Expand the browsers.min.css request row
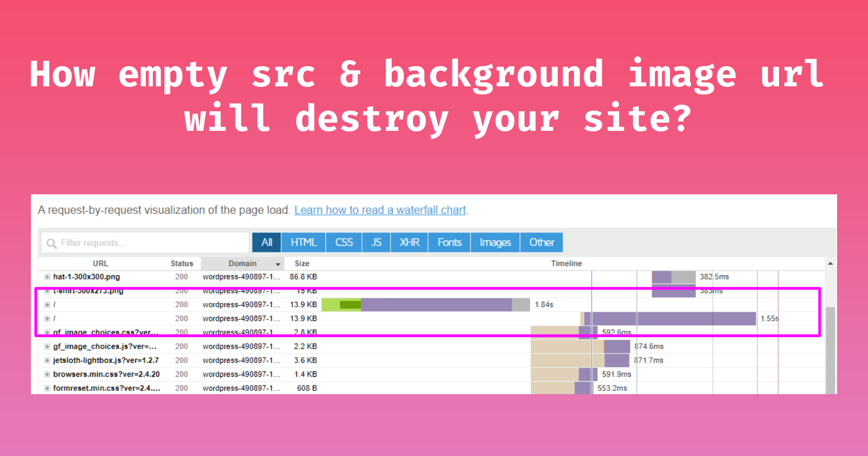 coord(47,375)
